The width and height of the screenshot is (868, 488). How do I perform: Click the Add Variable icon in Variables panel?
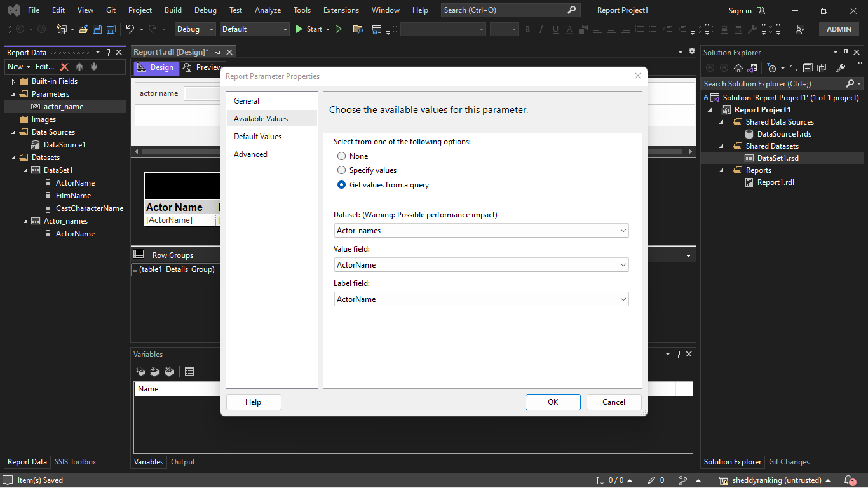click(140, 372)
